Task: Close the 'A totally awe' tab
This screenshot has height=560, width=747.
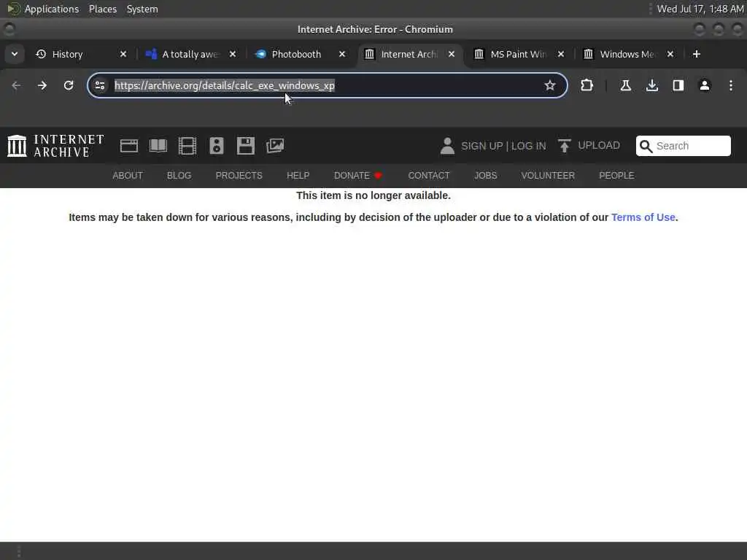Action: [x=233, y=54]
